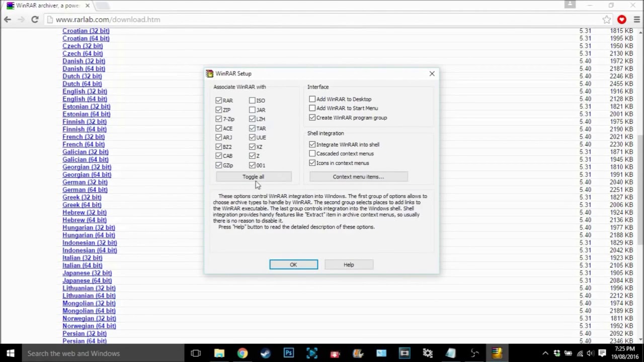Toggle the 7-Zip checkbox
The width and height of the screenshot is (644, 362).
click(219, 119)
